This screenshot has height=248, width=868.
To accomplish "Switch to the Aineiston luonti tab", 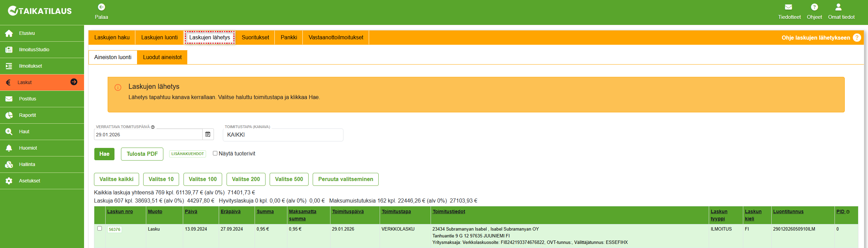I will (113, 57).
